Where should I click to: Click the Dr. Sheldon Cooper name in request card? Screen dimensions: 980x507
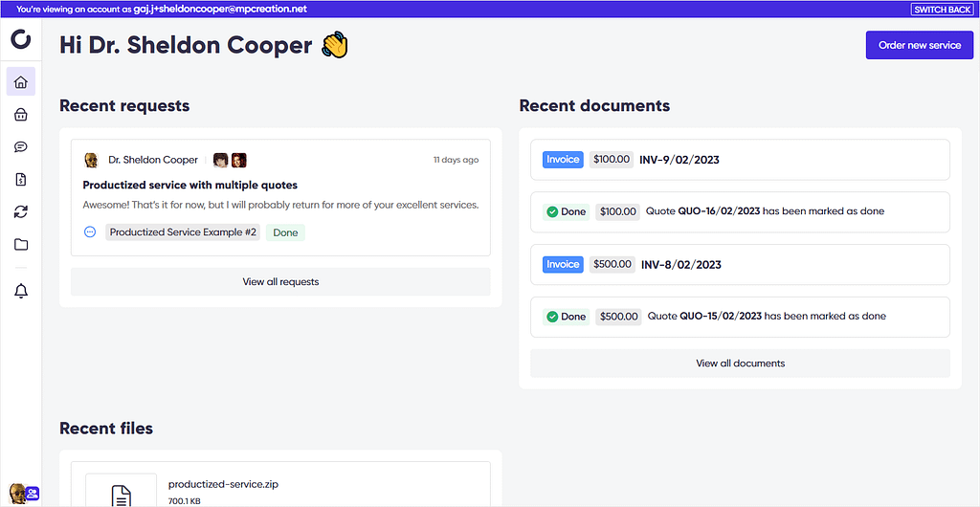pyautogui.click(x=153, y=160)
